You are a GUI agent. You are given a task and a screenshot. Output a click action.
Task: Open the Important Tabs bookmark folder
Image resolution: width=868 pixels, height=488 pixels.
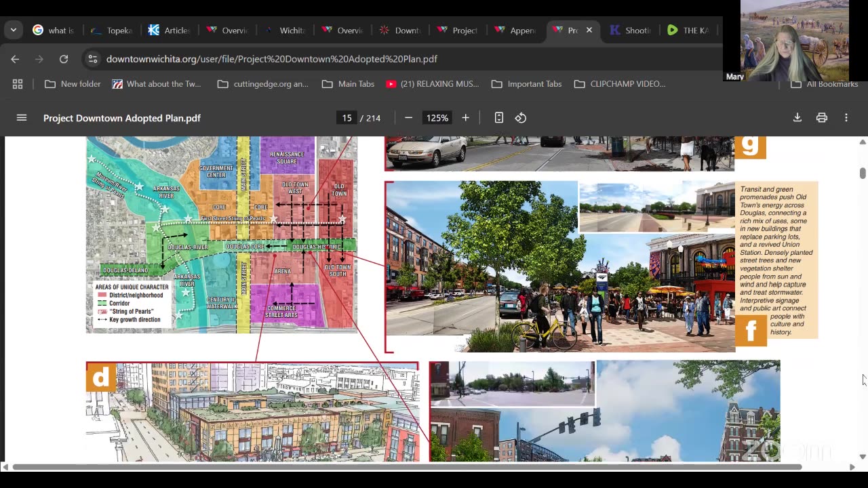(x=526, y=84)
